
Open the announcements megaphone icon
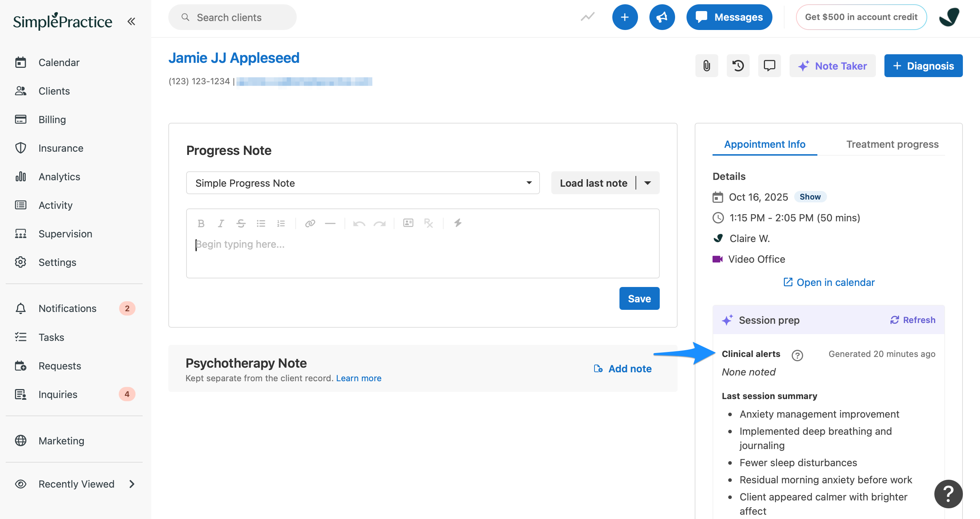coord(662,17)
